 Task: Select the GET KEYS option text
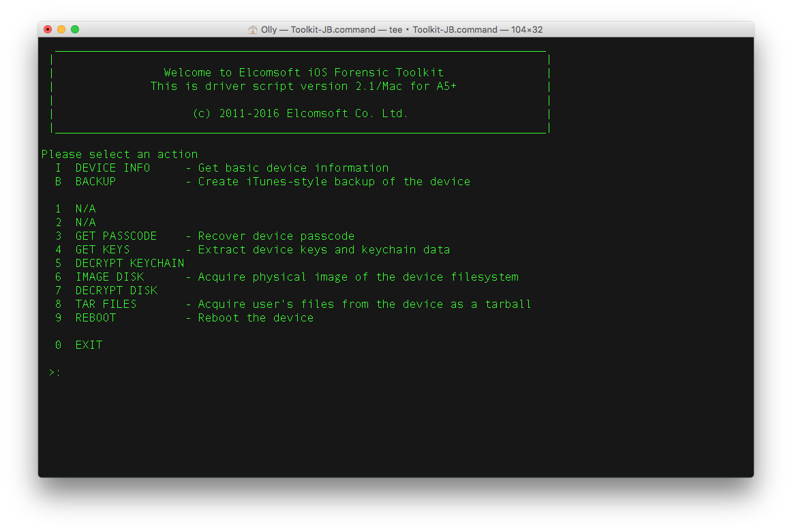tap(102, 250)
